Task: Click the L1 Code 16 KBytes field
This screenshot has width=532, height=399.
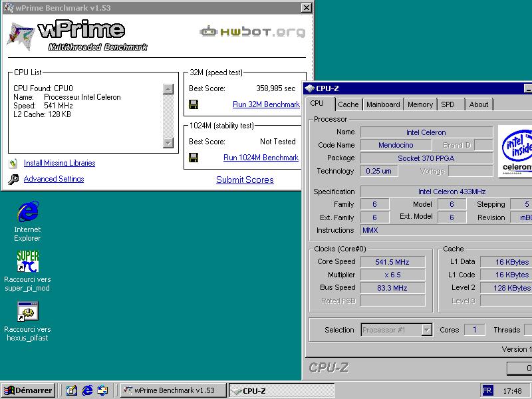Action: 506,275
